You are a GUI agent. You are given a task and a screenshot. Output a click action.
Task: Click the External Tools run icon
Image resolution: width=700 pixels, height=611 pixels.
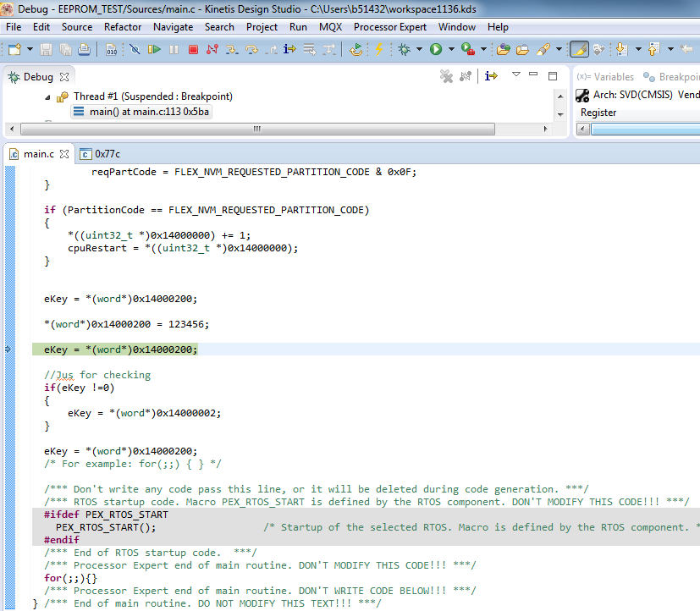point(468,49)
